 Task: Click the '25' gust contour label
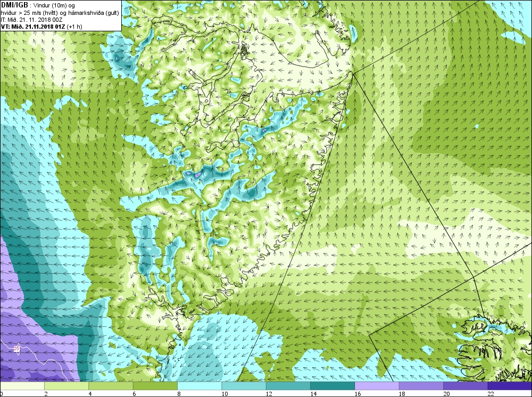tap(16, 349)
